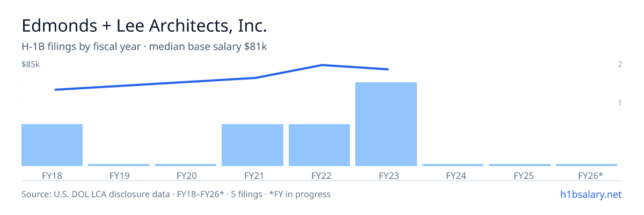Image resolution: width=644 pixels, height=215 pixels.
Task: Click the FY23 axis label
Action: pos(386,175)
